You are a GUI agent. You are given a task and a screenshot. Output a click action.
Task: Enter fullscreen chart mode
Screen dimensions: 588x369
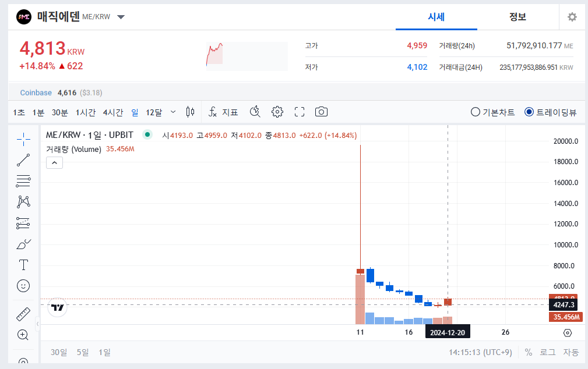coord(300,112)
